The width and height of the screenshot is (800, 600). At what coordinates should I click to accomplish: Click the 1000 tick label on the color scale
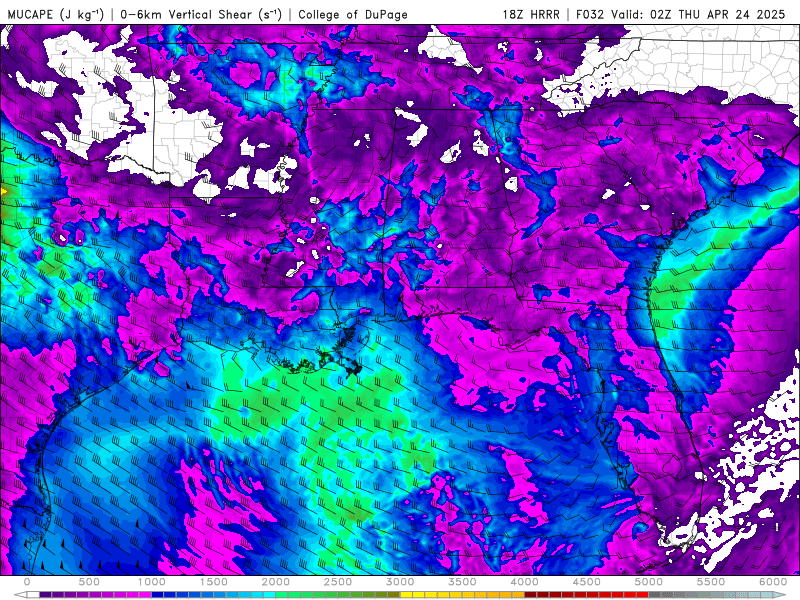click(x=152, y=582)
